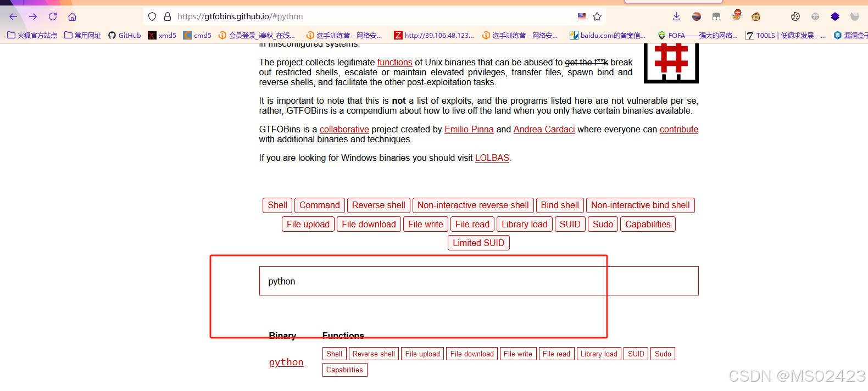Click the python search input field

click(478, 281)
